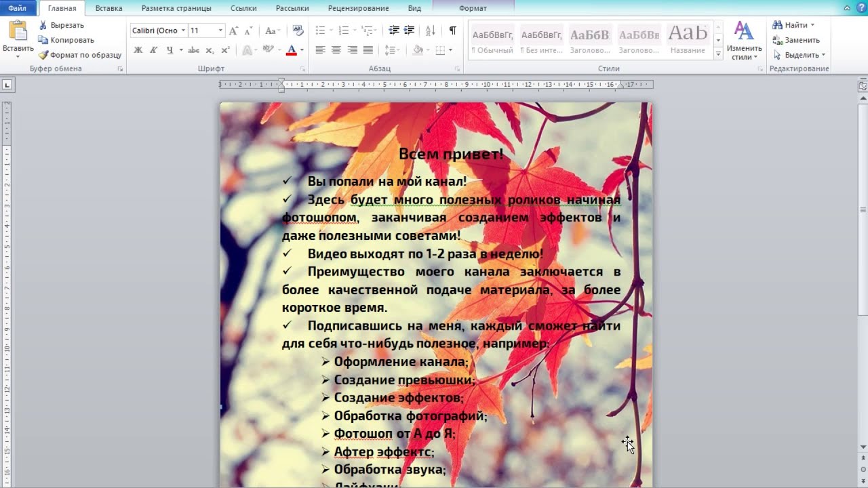Copy selection using Копировать

point(66,40)
